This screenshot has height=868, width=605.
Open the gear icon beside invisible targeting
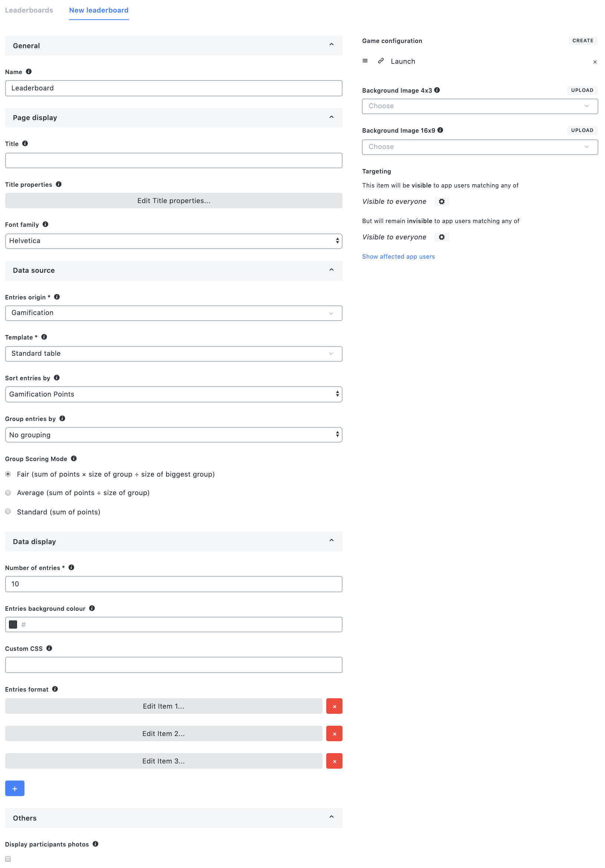pyautogui.click(x=441, y=237)
